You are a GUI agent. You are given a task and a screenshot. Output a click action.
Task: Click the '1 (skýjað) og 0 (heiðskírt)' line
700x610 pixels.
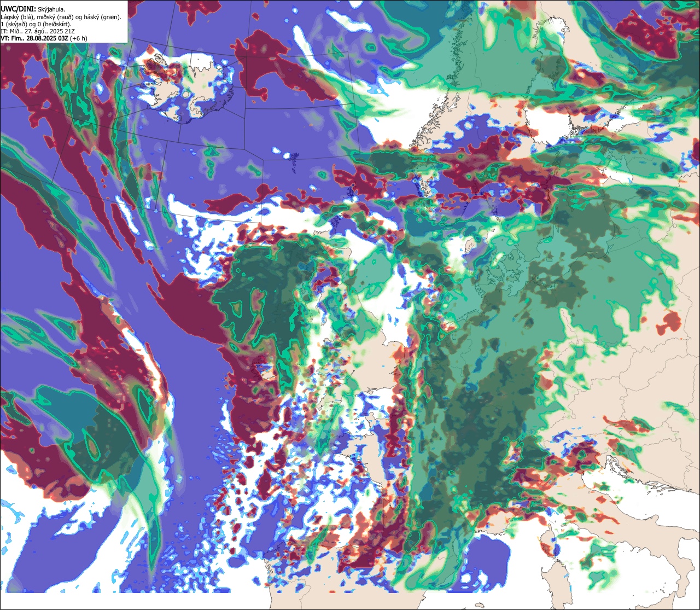[x=36, y=24]
